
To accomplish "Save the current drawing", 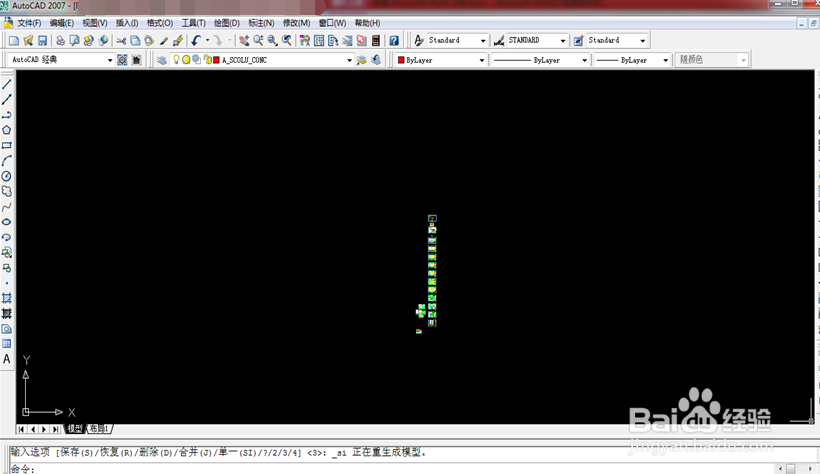I will (x=42, y=40).
